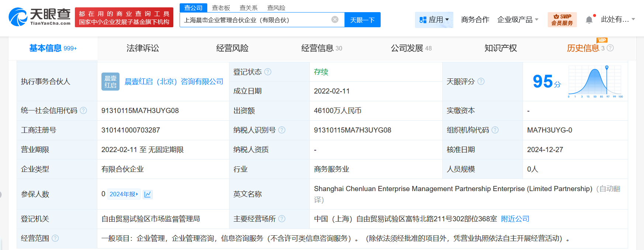Viewport: 644px width, 250px height.
Task: Click the 存续 registration status text
Action: [x=321, y=72]
